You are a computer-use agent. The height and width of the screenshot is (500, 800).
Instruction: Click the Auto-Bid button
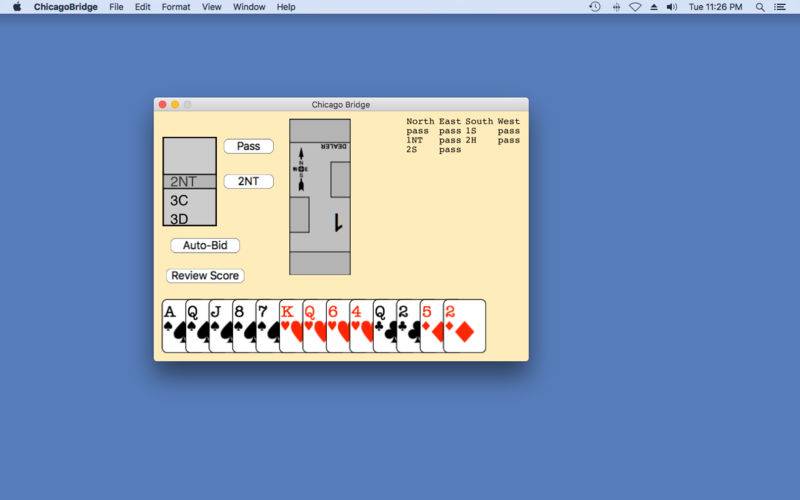205,245
